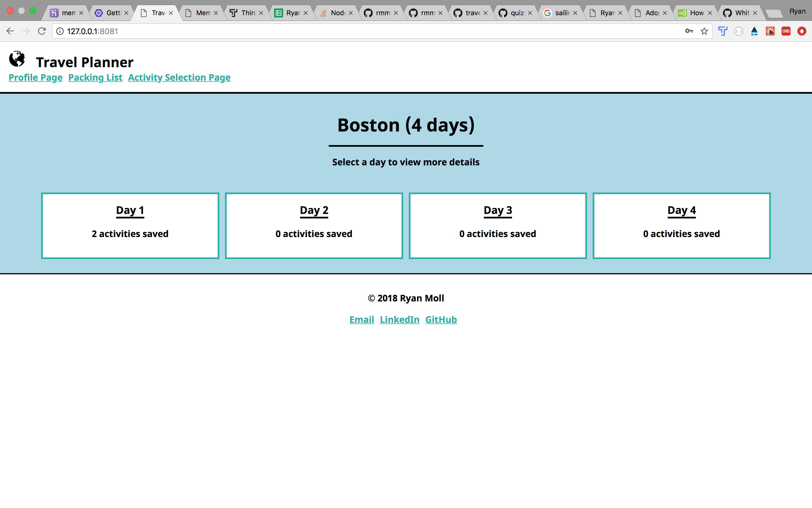This screenshot has height=508, width=812.
Task: Toggle the CORS extension icon
Action: pyautogui.click(x=786, y=31)
